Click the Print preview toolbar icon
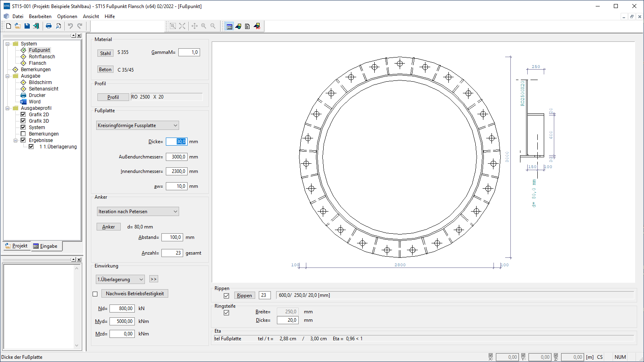The image size is (644, 362). click(58, 26)
